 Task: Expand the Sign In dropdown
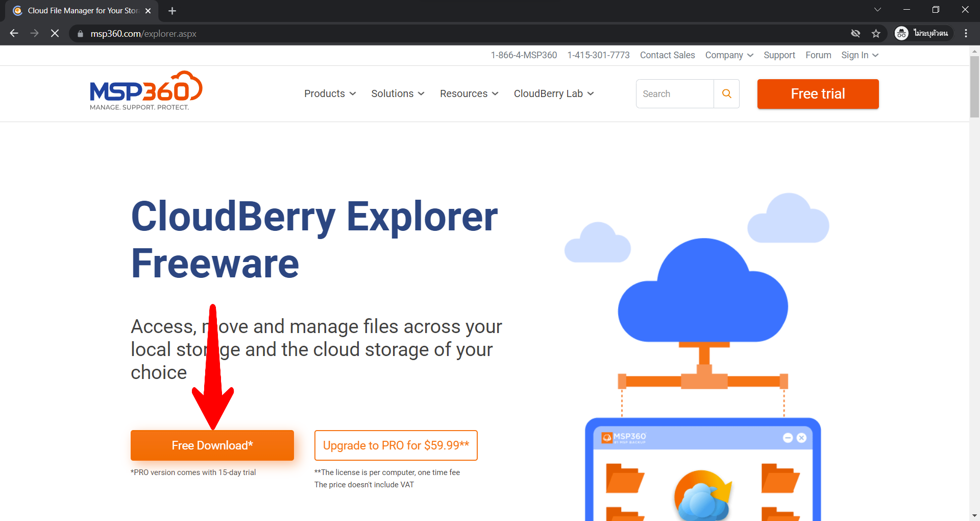860,55
